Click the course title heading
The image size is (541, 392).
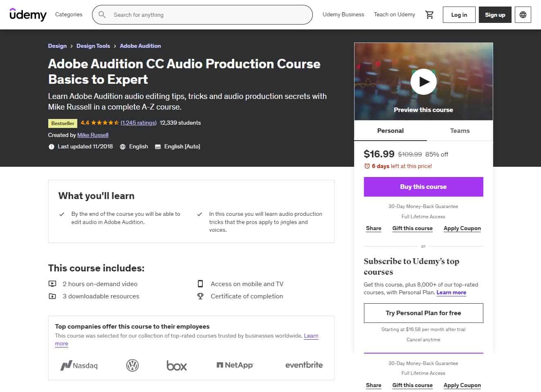[x=184, y=72]
